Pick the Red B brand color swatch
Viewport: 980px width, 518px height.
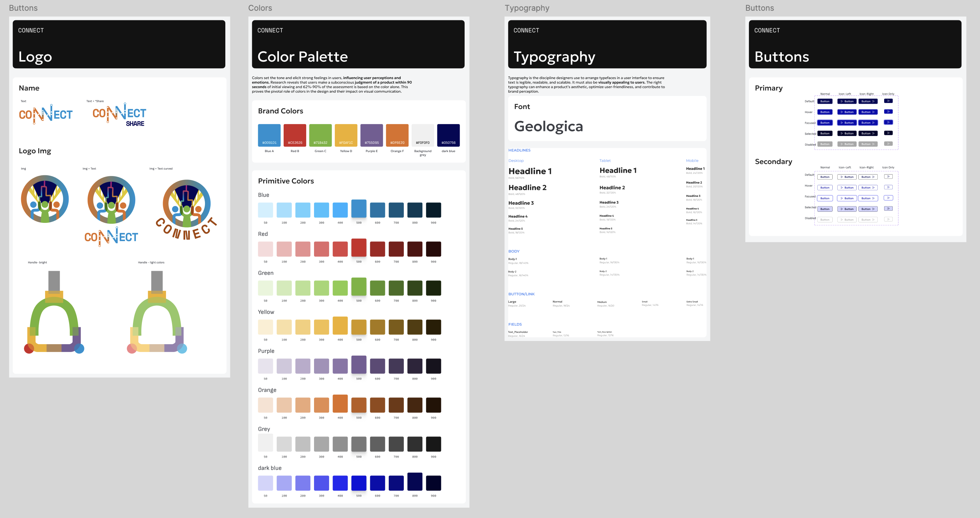(x=294, y=135)
